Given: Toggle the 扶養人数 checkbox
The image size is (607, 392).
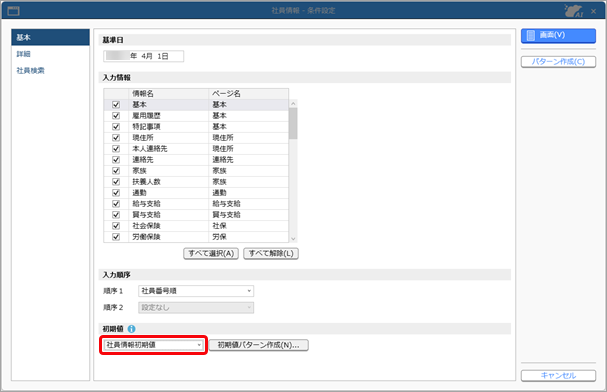Looking at the screenshot, I should [116, 181].
